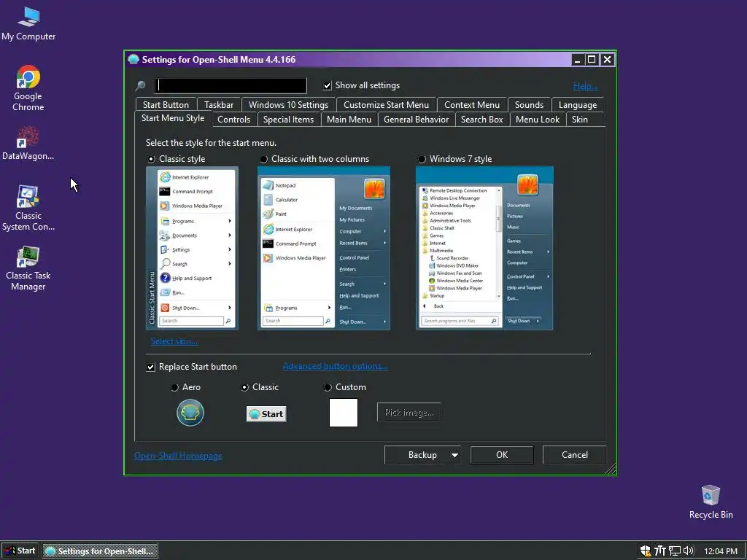This screenshot has width=747, height=560.
Task: Click the Classic Start button preview image
Action: tap(266, 414)
